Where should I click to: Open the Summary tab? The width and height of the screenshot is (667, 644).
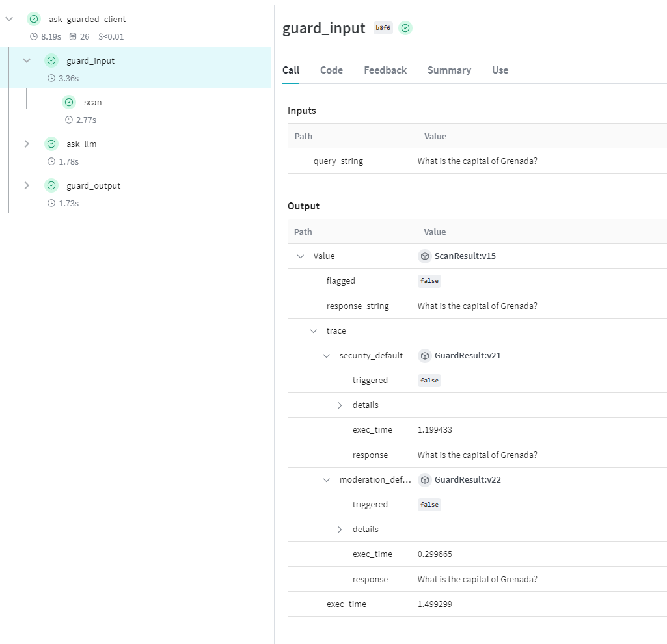[x=449, y=70]
